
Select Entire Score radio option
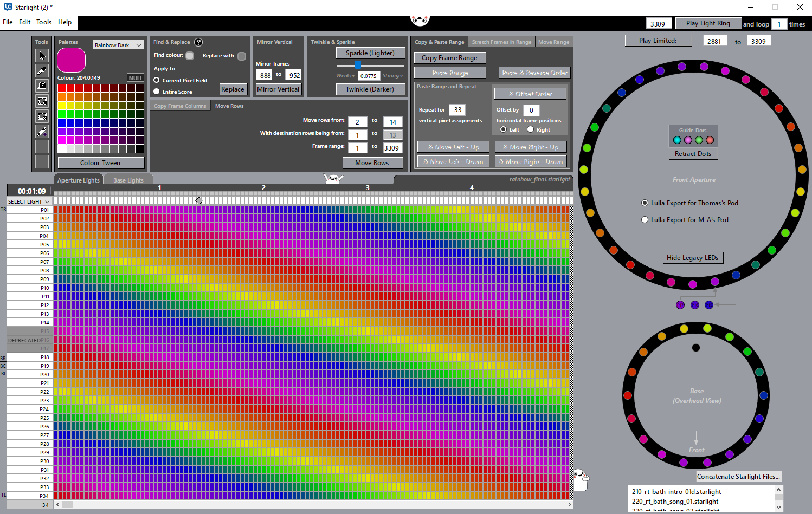click(x=157, y=92)
